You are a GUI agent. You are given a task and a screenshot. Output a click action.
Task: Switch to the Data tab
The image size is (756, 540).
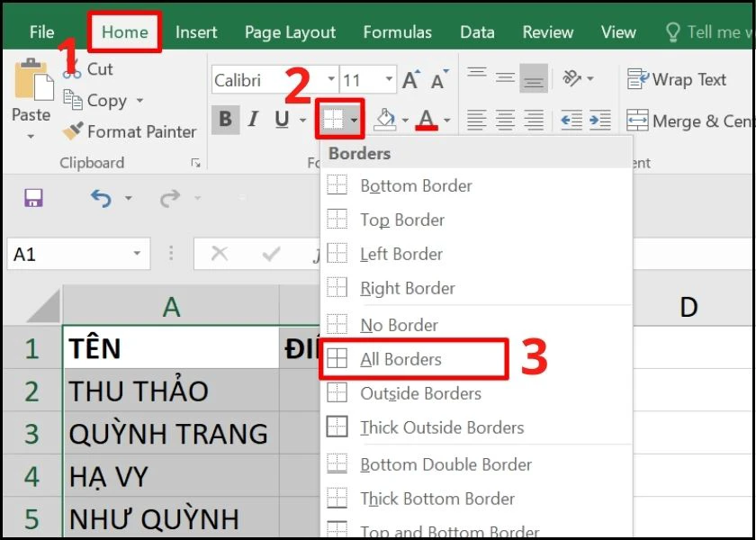tap(477, 32)
